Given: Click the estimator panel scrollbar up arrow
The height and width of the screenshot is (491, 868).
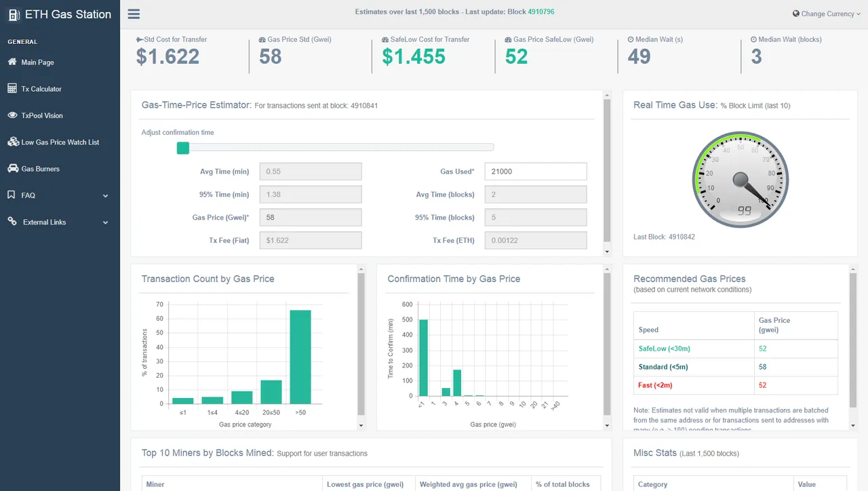Looking at the screenshot, I should point(607,95).
